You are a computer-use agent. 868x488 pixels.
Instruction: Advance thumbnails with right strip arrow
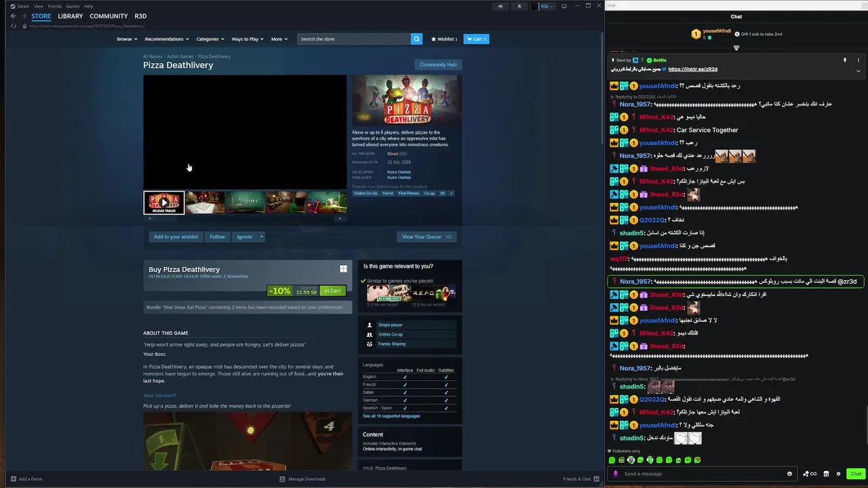(340, 218)
